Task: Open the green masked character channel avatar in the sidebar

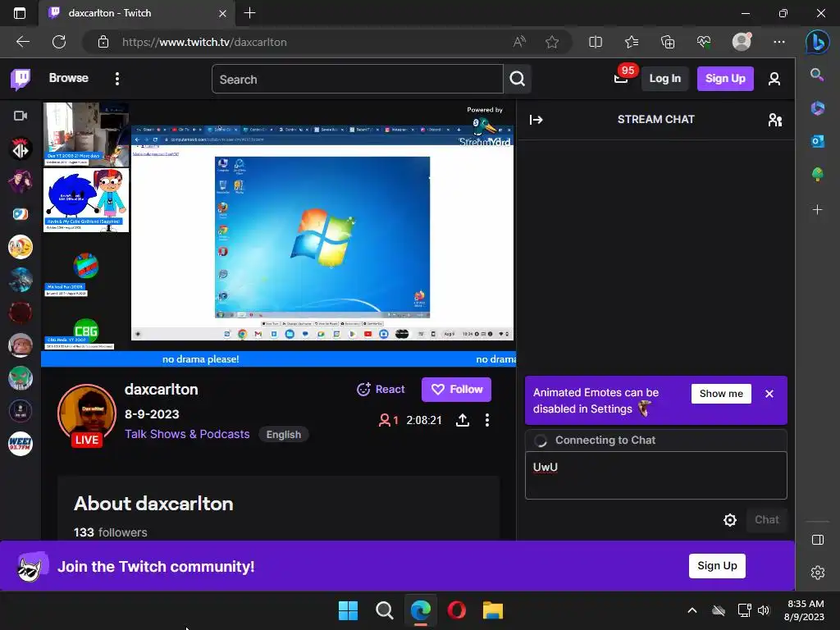Action: 21,378
